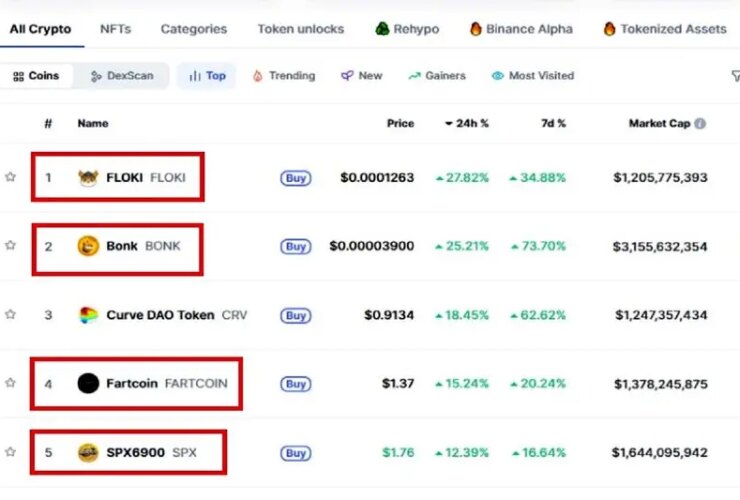The height and width of the screenshot is (500, 740).
Task: Open the filters funnel icon
Action: [x=735, y=76]
